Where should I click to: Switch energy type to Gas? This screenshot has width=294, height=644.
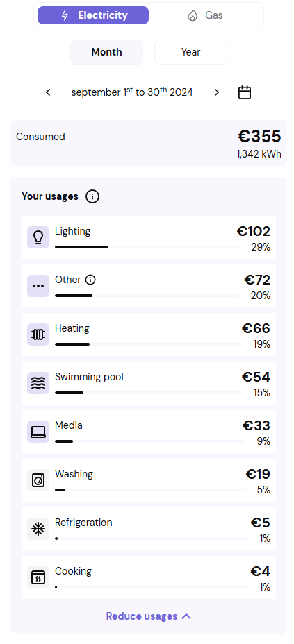206,15
